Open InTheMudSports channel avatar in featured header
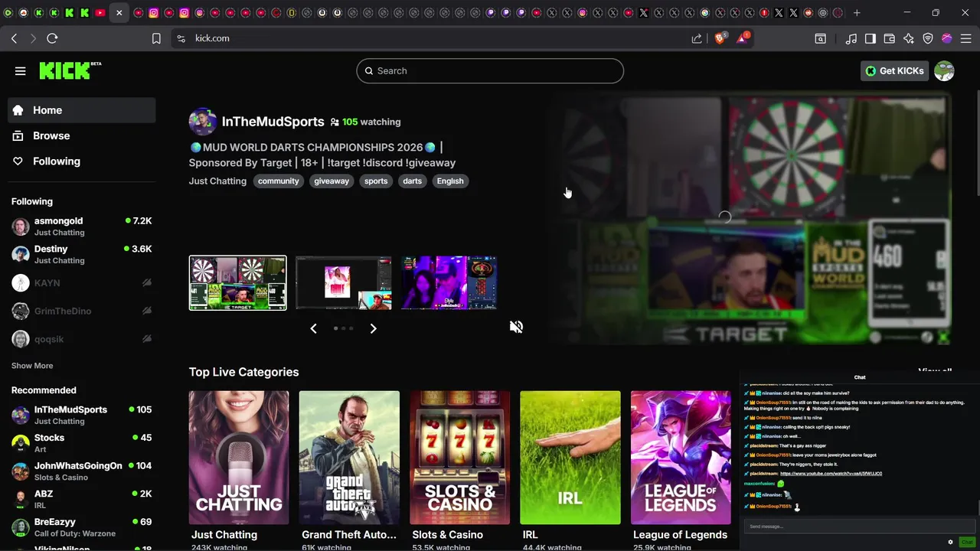The image size is (980, 551). 202,122
